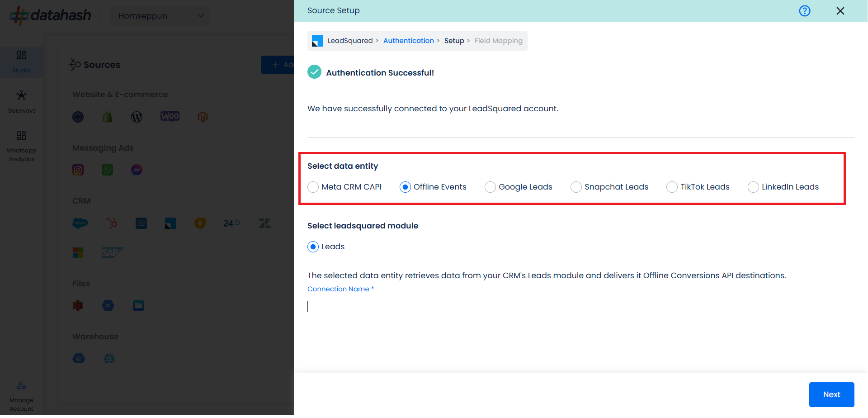
Task: Focus the Connection Name input field
Action: pyautogui.click(x=417, y=307)
